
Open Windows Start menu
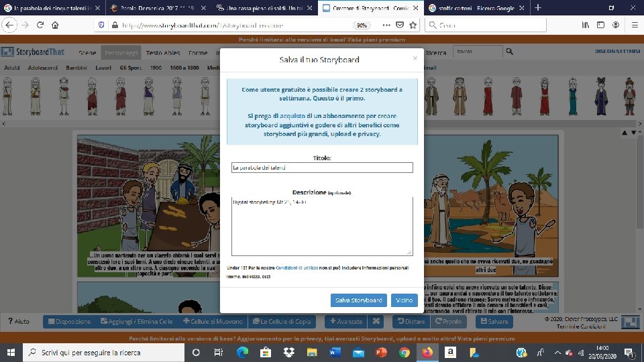11,353
